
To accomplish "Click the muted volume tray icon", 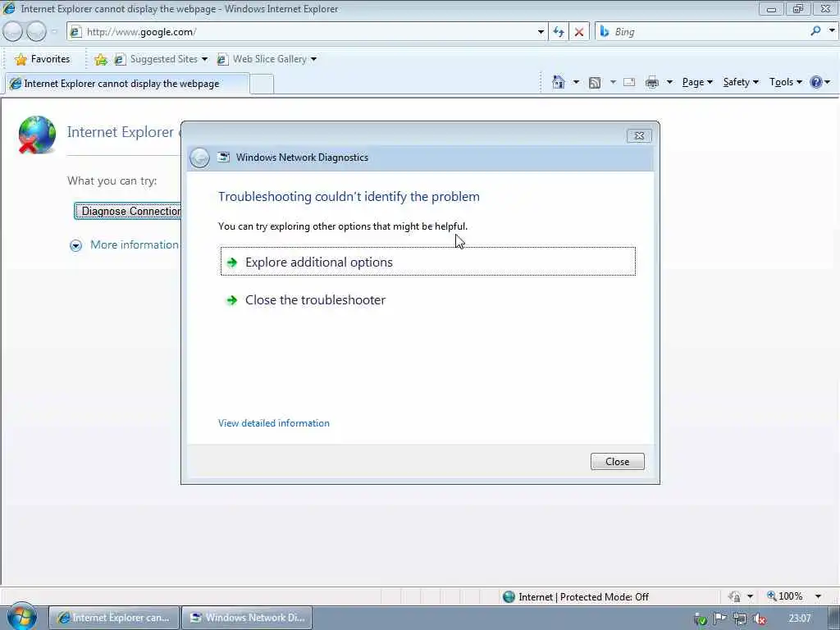I will coord(759,619).
